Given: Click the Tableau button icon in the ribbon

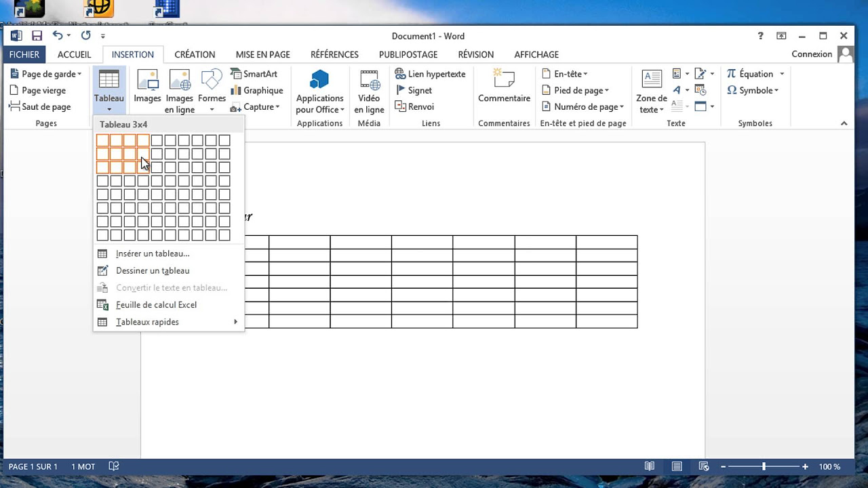Looking at the screenshot, I should click(x=108, y=79).
